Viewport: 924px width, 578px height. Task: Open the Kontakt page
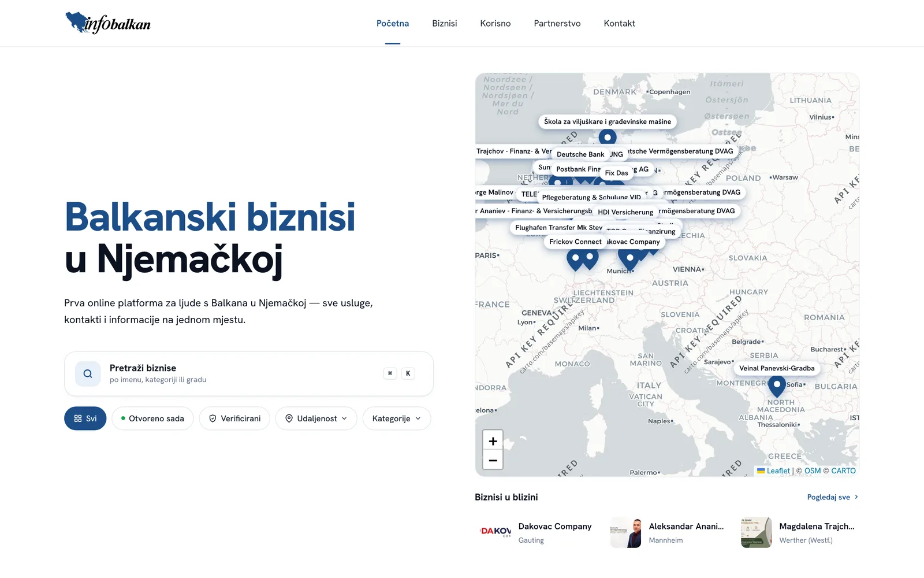pyautogui.click(x=620, y=23)
